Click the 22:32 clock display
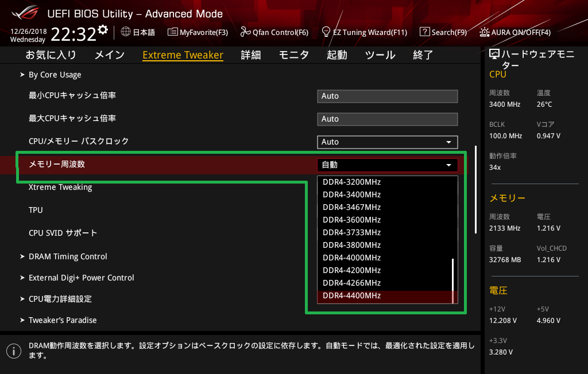Screen dimensions: 588x374 click(73, 34)
